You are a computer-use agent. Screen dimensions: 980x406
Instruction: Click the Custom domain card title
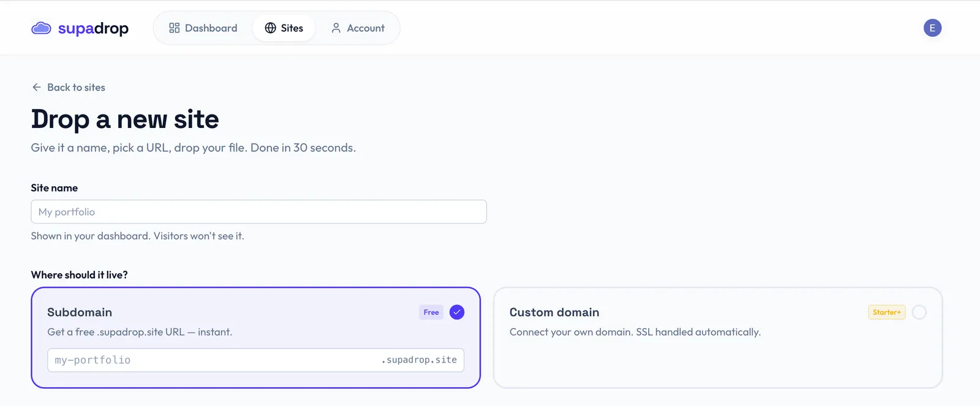pos(554,312)
